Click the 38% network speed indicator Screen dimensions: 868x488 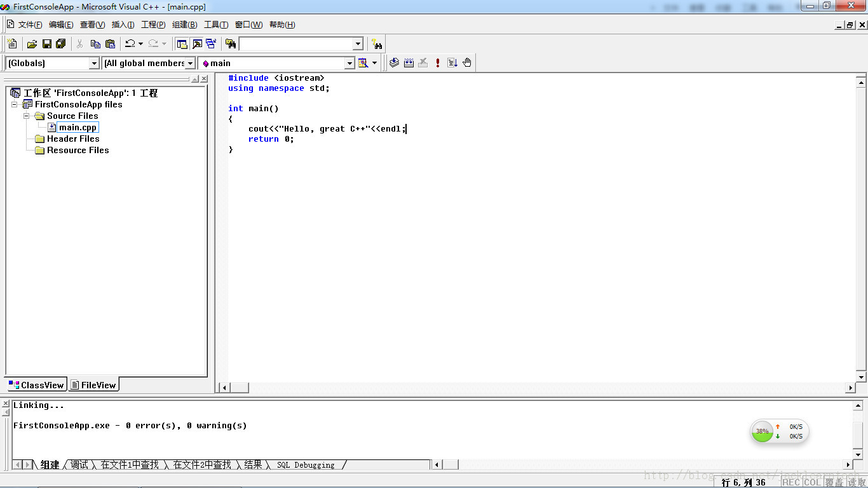click(762, 431)
